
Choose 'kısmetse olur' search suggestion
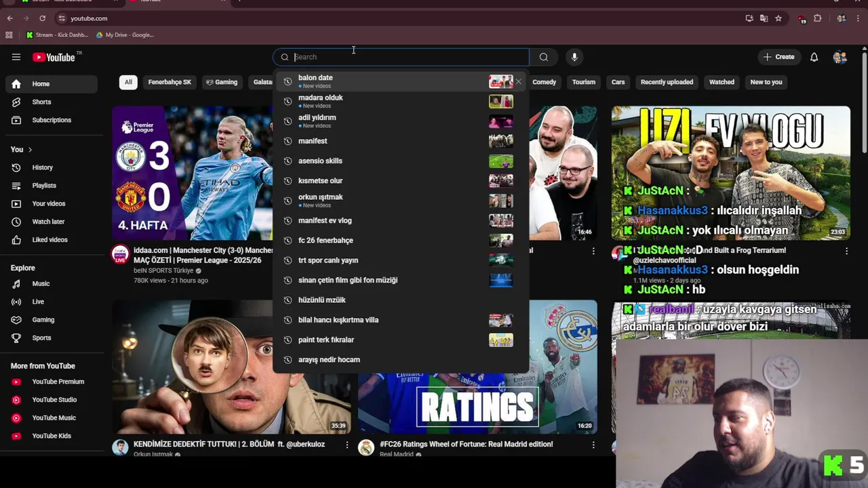tap(401, 181)
